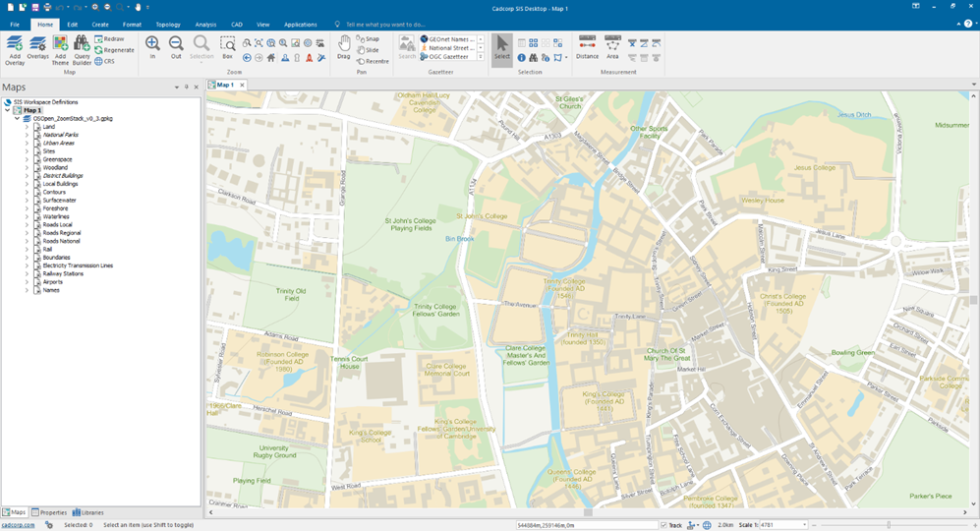Click the red rocket zoom icon

coord(309,58)
